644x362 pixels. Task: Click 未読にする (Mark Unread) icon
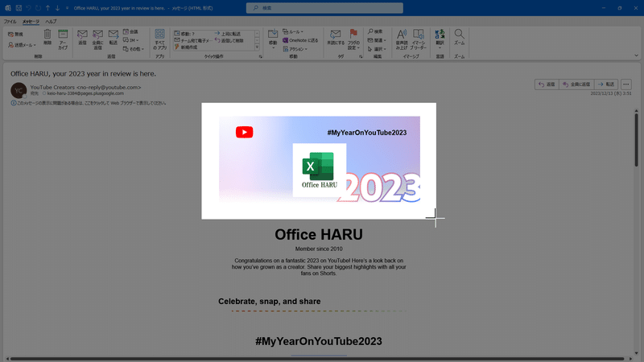tap(336, 37)
